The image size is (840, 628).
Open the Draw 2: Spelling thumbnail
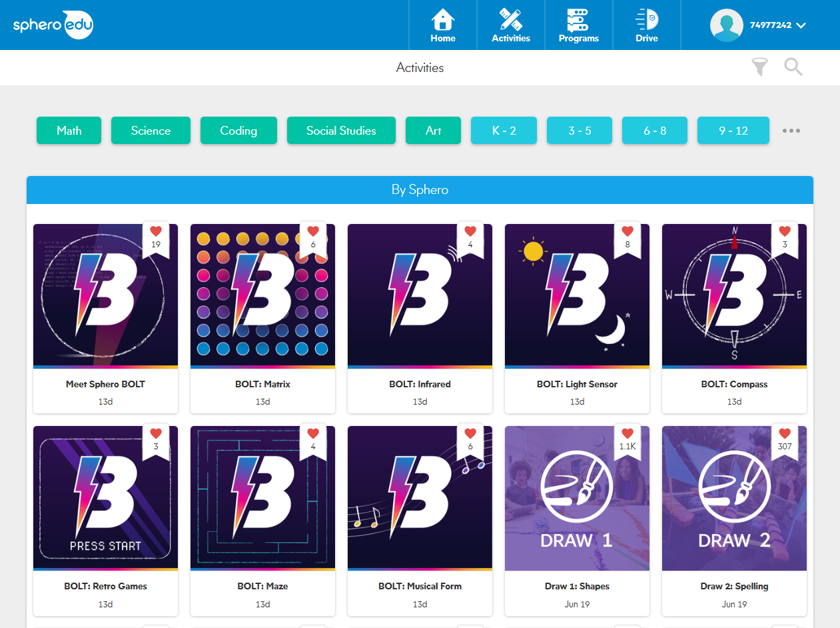pyautogui.click(x=734, y=499)
